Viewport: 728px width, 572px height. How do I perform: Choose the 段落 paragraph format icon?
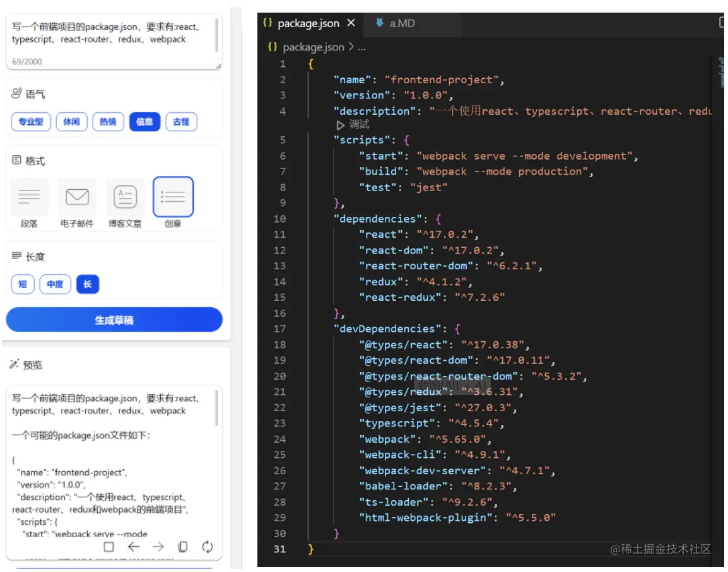(x=29, y=197)
